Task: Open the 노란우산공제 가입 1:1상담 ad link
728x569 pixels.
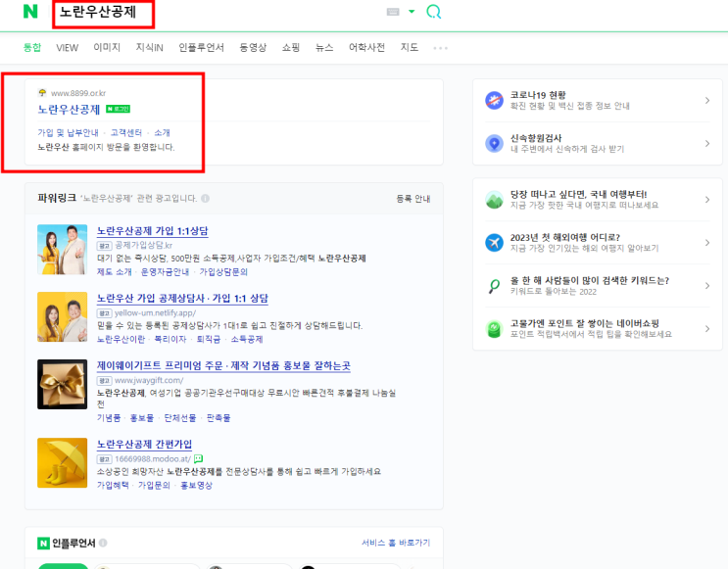Action: point(152,231)
